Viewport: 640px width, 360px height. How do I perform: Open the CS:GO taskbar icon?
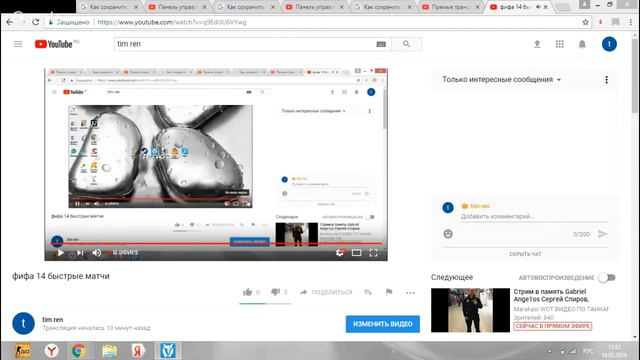pyautogui.click(x=22, y=351)
